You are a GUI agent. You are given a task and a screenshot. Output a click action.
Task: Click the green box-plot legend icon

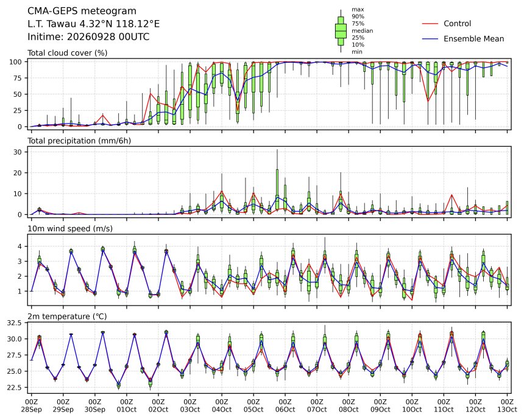click(341, 30)
